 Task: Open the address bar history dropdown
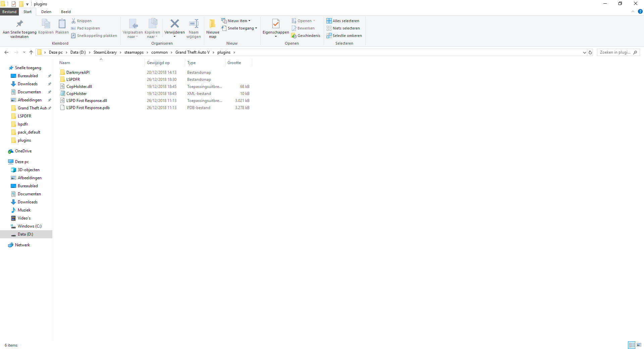(584, 52)
